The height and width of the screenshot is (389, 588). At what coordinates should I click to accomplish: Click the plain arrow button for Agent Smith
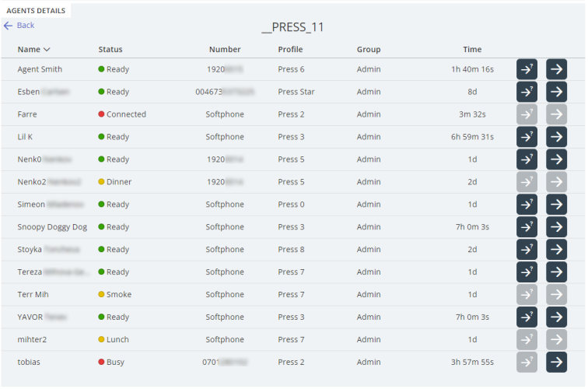556,69
